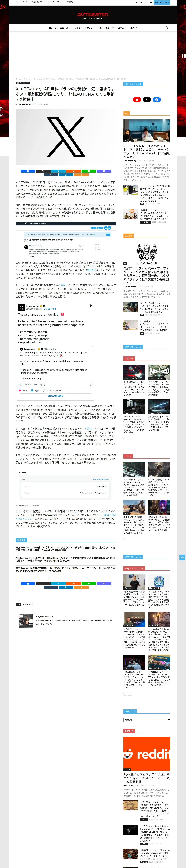
Task: Click the round black X button in the sidebar
Action: (147, 100)
